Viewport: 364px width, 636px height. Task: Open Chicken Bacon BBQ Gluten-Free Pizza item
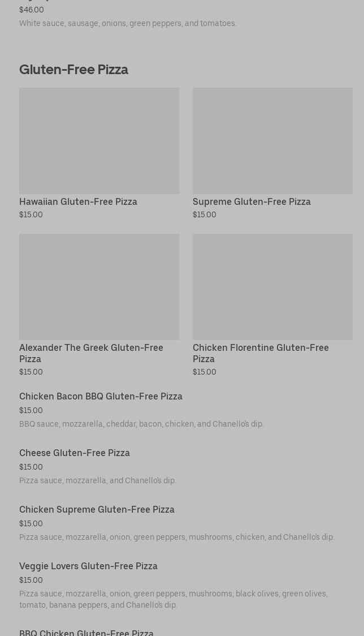(x=101, y=397)
